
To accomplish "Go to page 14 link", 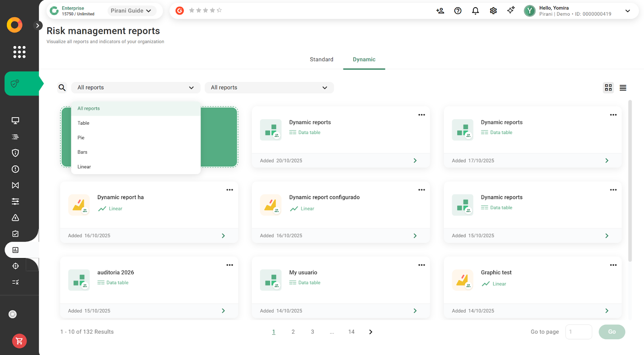I will (351, 332).
